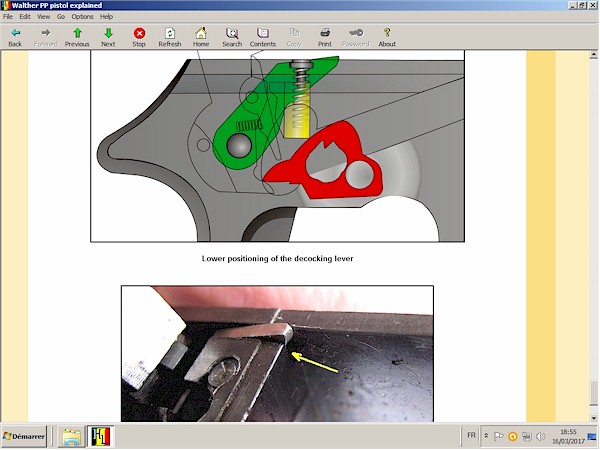The image size is (600, 450).
Task: Click the scrollbar up arrow
Action: point(593,55)
